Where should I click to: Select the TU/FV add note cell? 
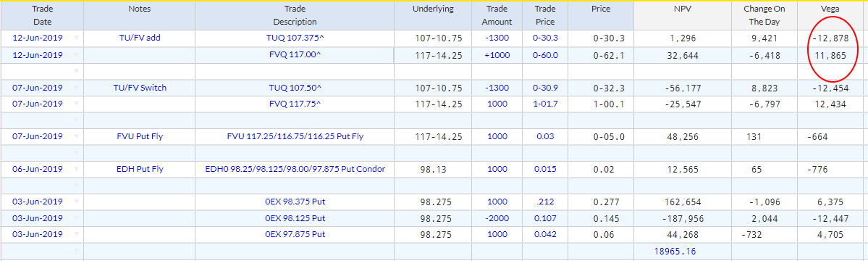(139, 38)
